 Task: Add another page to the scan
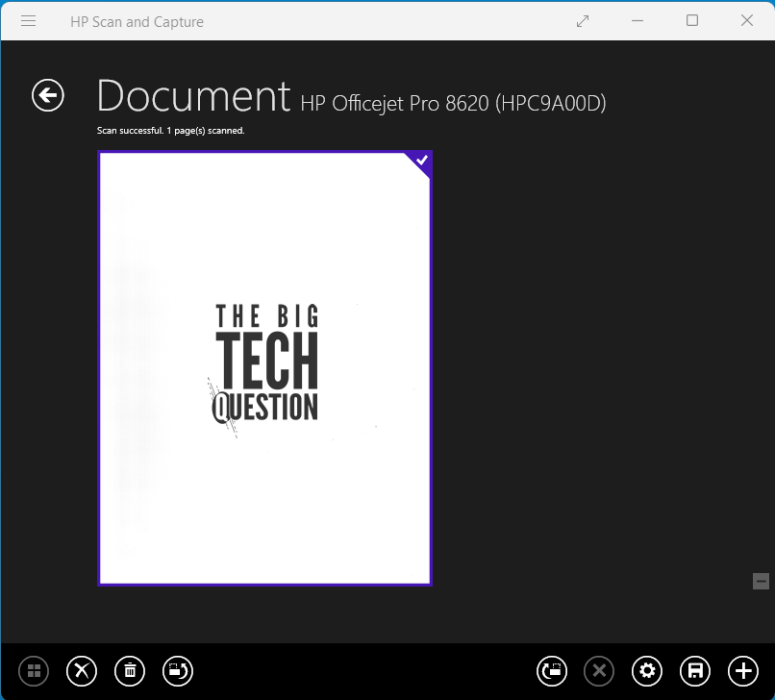coord(742,671)
